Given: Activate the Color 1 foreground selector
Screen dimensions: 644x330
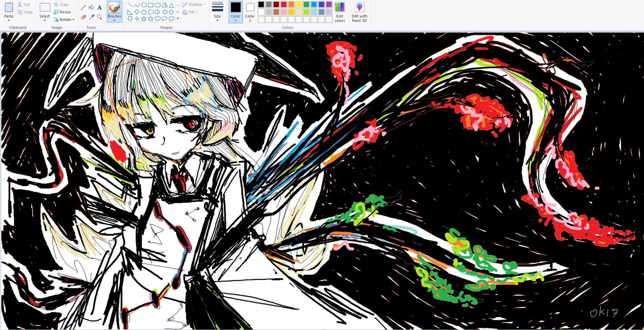Looking at the screenshot, I should tap(235, 12).
